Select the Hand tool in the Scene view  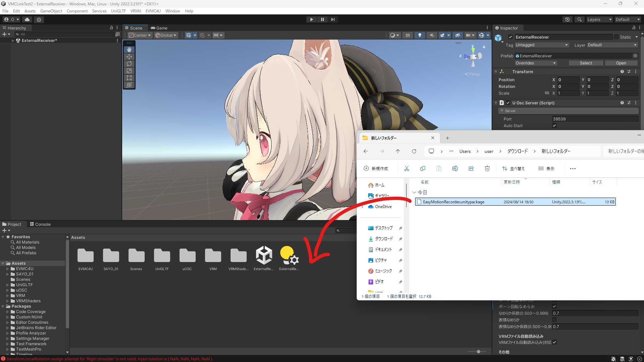[x=129, y=49]
